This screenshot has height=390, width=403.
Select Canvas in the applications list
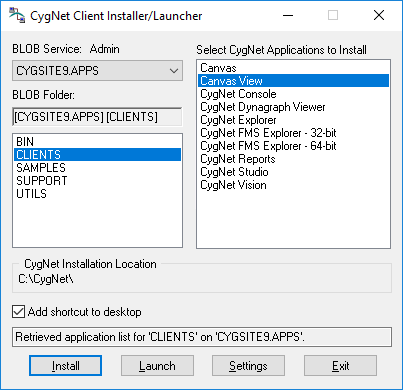[293, 68]
